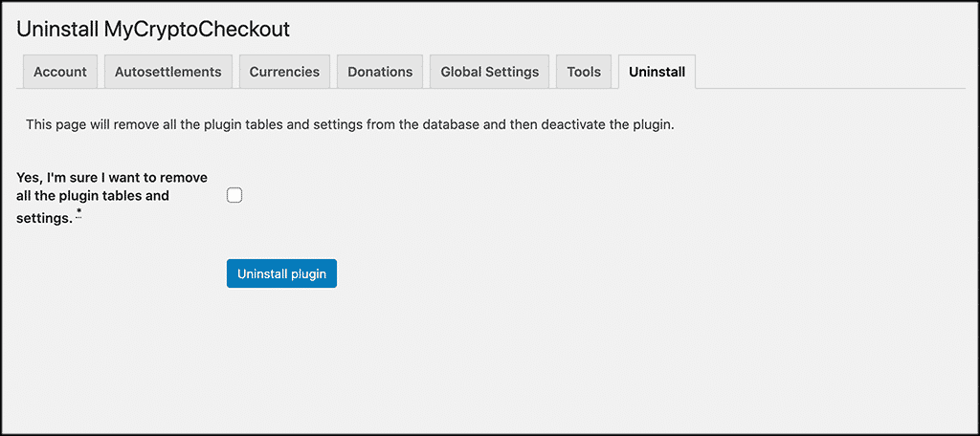Click the 'Yes, I'm sure I want to remove' label
Image resolution: width=980 pixels, height=436 pixels.
[112, 198]
